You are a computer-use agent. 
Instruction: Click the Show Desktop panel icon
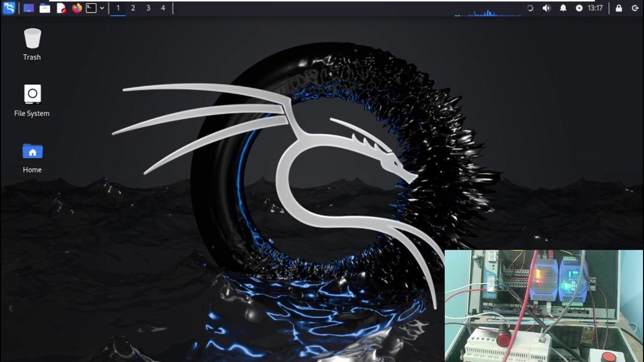[29, 8]
